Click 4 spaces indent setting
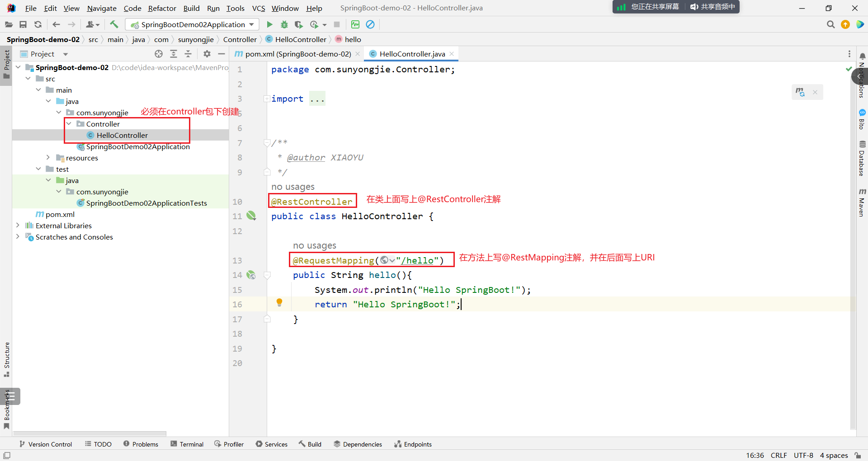Viewport: 868px width, 461px height. click(834, 455)
